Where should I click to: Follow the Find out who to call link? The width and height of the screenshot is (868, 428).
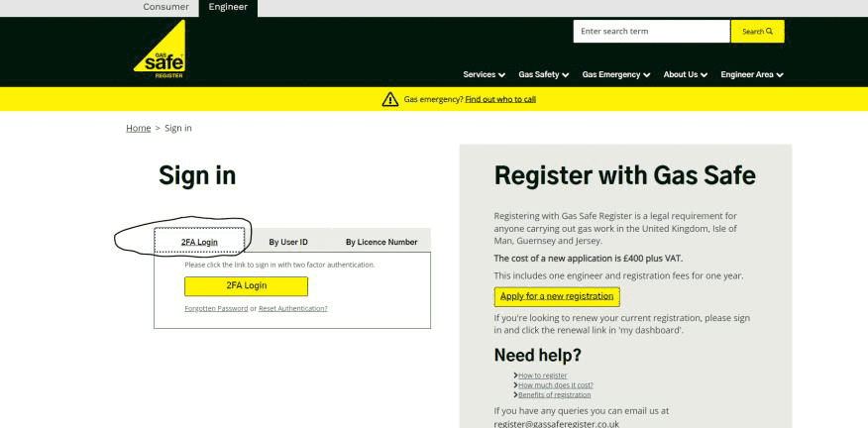click(x=500, y=100)
